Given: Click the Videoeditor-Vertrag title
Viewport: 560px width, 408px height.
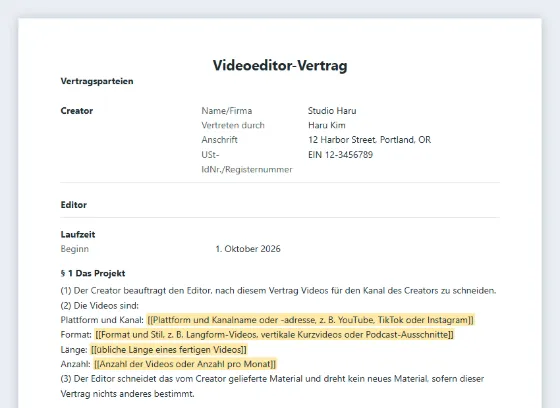Looking at the screenshot, I should [x=280, y=65].
